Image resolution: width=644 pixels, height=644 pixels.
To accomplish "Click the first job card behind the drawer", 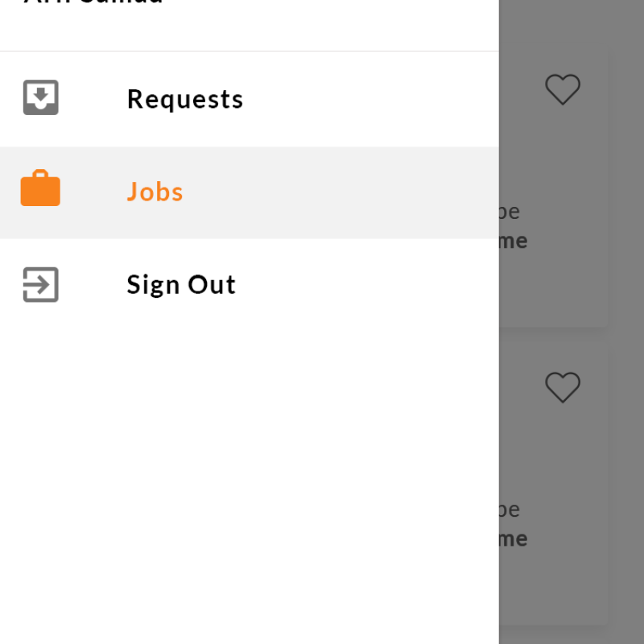I will 555,161.
